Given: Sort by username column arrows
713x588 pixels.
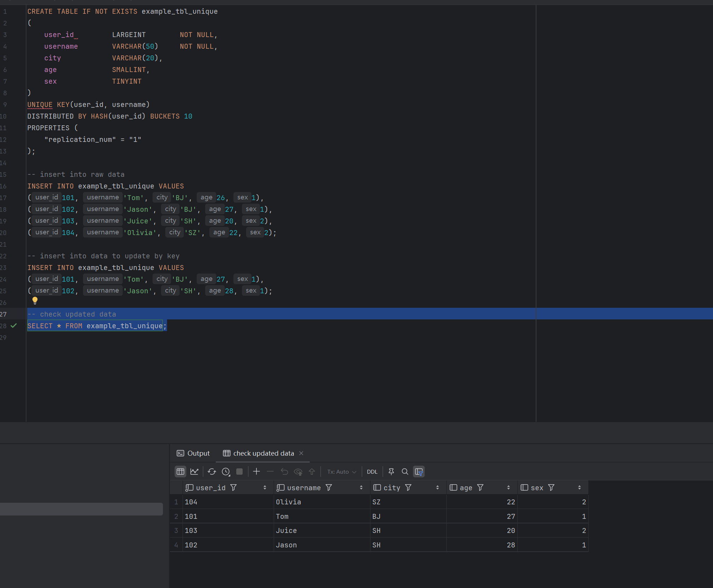Looking at the screenshot, I should pyautogui.click(x=361, y=487).
